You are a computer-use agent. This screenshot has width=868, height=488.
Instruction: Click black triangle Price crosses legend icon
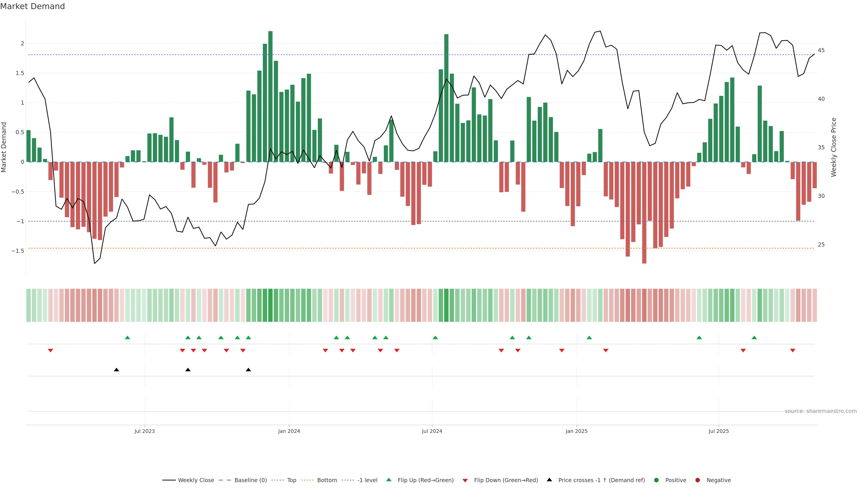[550, 480]
